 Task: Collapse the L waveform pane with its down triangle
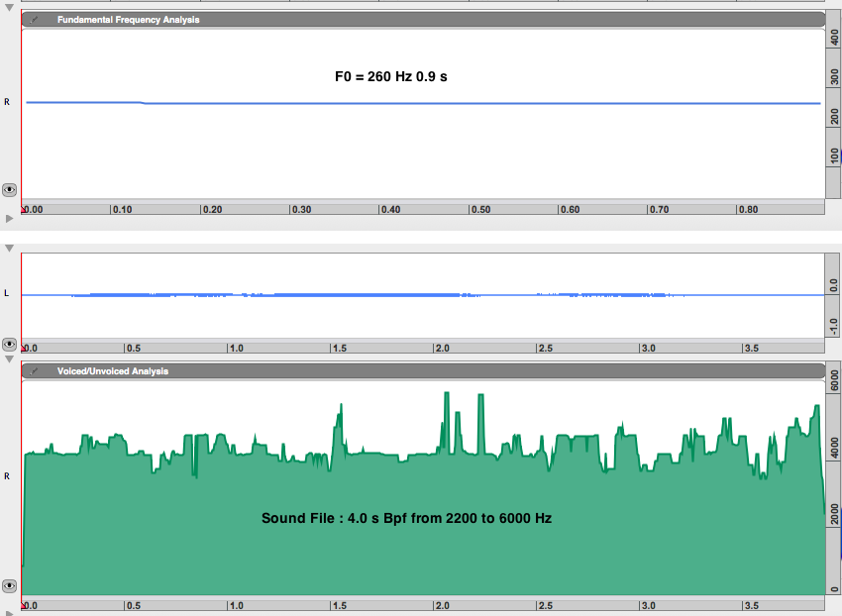pos(9,249)
